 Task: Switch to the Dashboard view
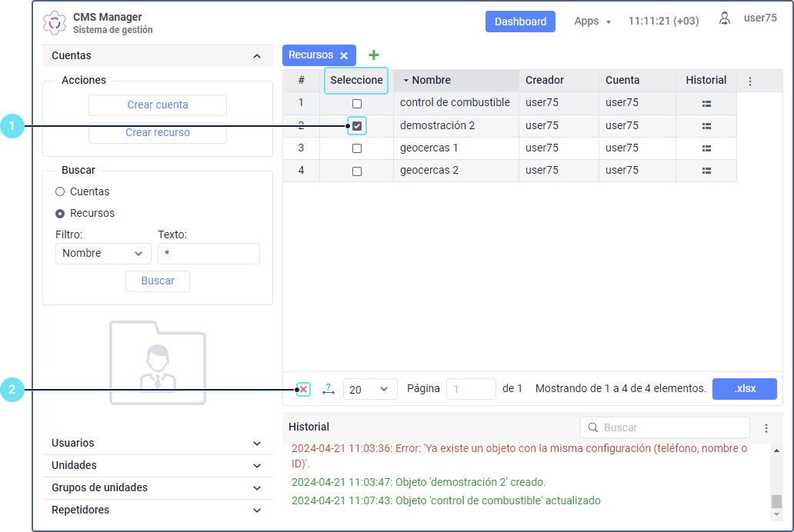point(520,22)
